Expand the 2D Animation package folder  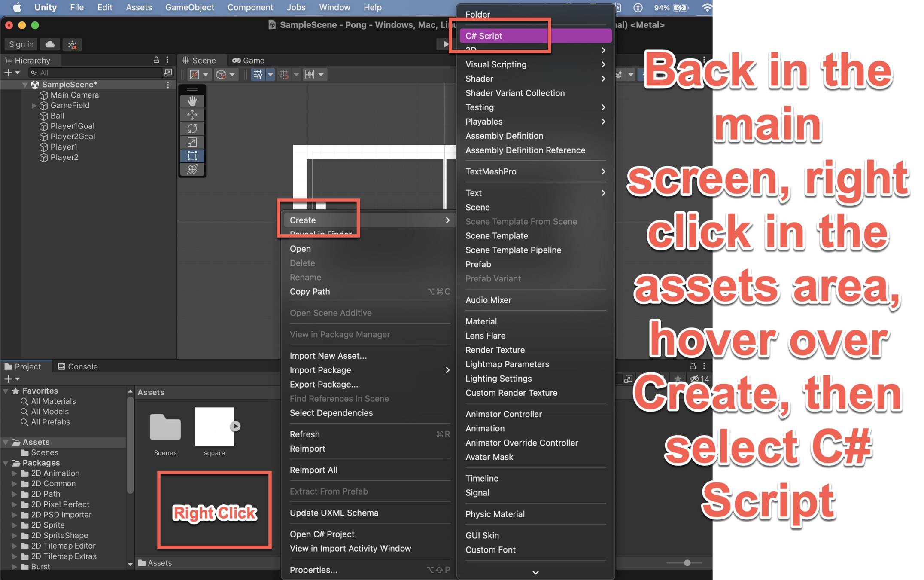pos(15,473)
